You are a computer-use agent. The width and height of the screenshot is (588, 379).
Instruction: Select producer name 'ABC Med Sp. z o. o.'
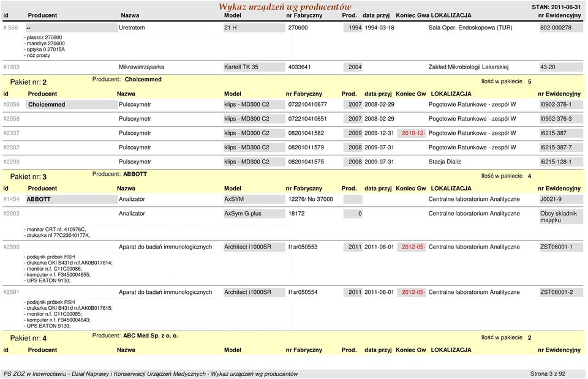151,336
